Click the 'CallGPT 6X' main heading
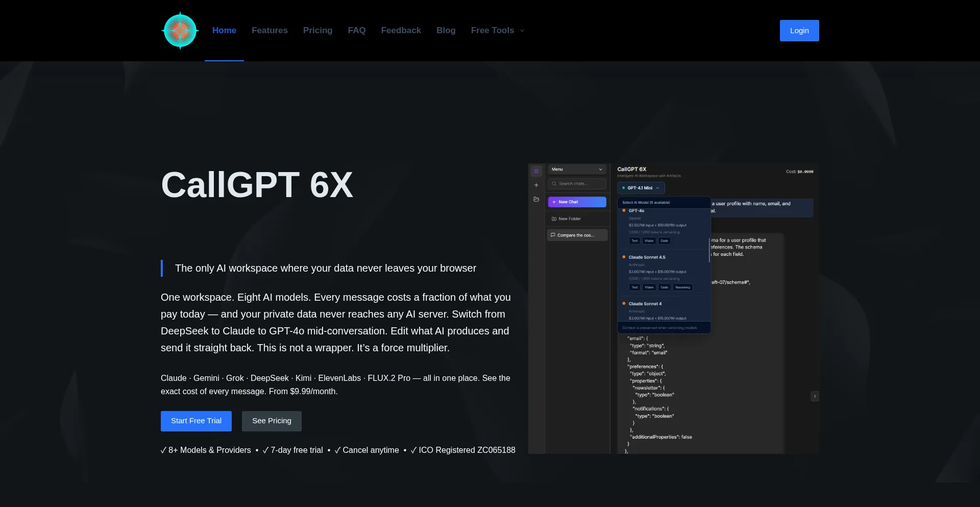The image size is (980, 507). click(257, 184)
